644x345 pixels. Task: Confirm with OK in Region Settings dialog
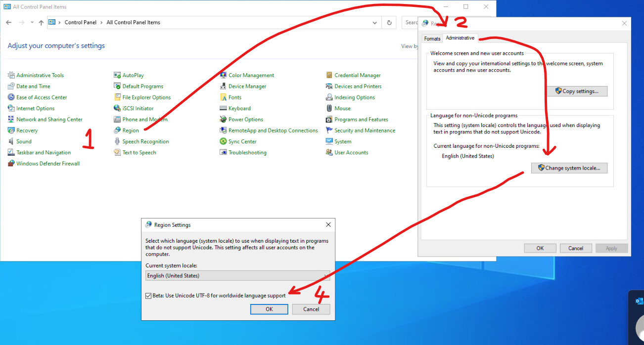click(x=269, y=309)
